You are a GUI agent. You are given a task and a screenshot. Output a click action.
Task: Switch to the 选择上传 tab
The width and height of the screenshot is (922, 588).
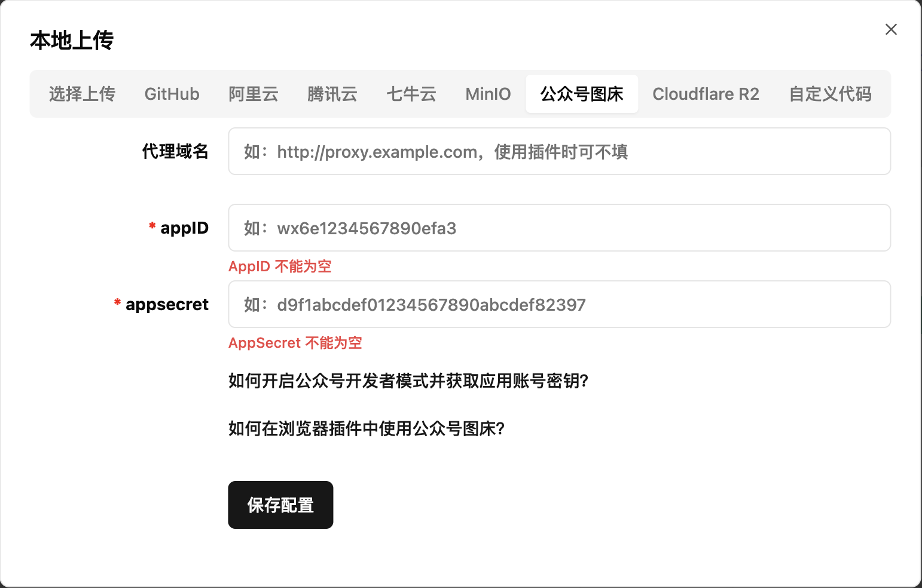pyautogui.click(x=82, y=94)
